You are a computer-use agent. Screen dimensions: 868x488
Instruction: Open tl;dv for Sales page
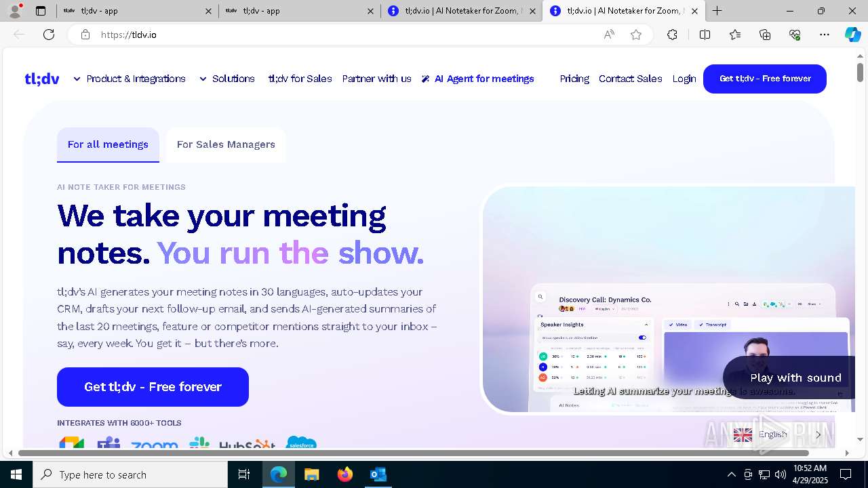click(x=300, y=79)
